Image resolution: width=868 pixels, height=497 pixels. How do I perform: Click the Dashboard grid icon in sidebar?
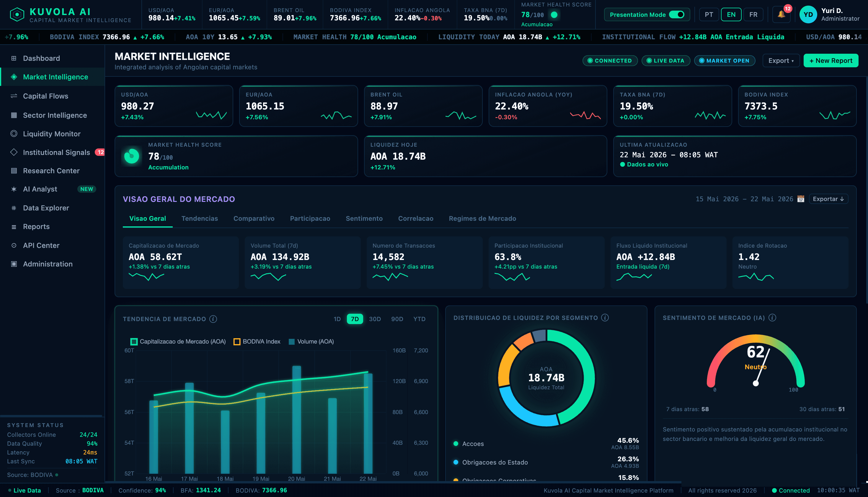click(x=14, y=58)
